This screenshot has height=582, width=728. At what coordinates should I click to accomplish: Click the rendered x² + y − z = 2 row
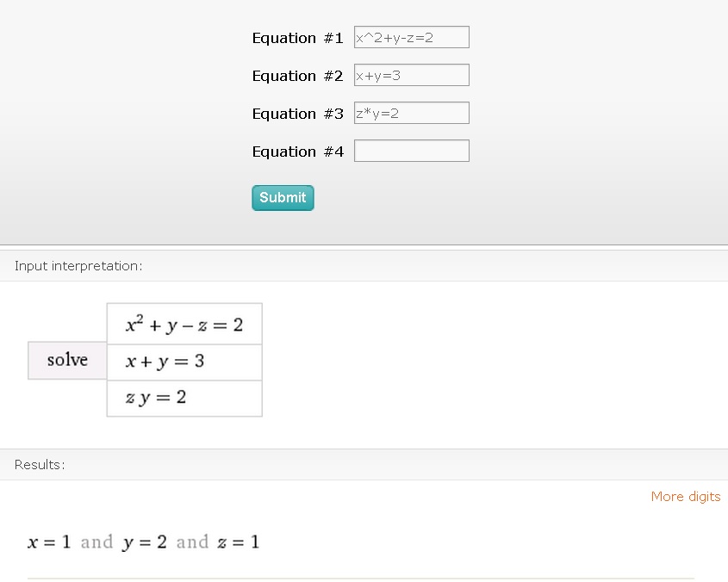tap(184, 325)
